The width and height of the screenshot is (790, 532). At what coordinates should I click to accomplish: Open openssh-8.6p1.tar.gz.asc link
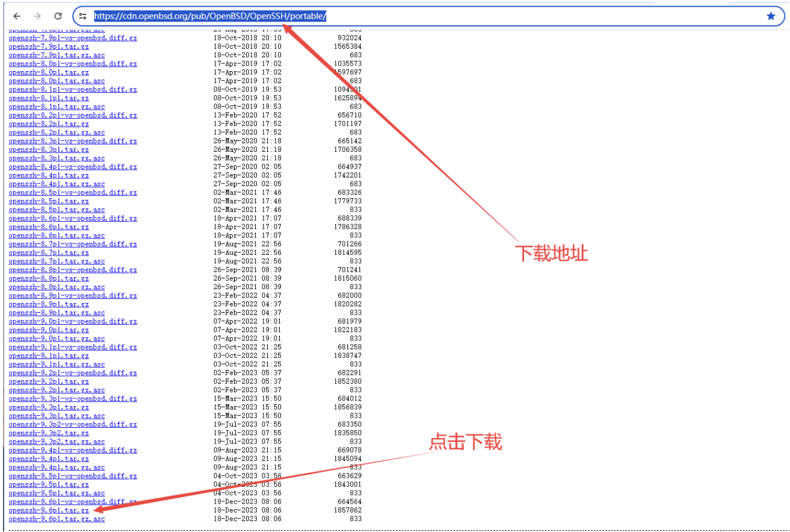click(x=57, y=236)
